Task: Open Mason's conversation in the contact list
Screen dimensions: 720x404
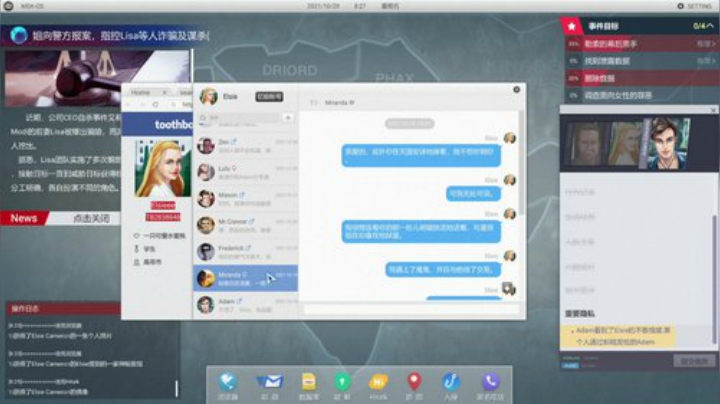Action: coord(246,199)
